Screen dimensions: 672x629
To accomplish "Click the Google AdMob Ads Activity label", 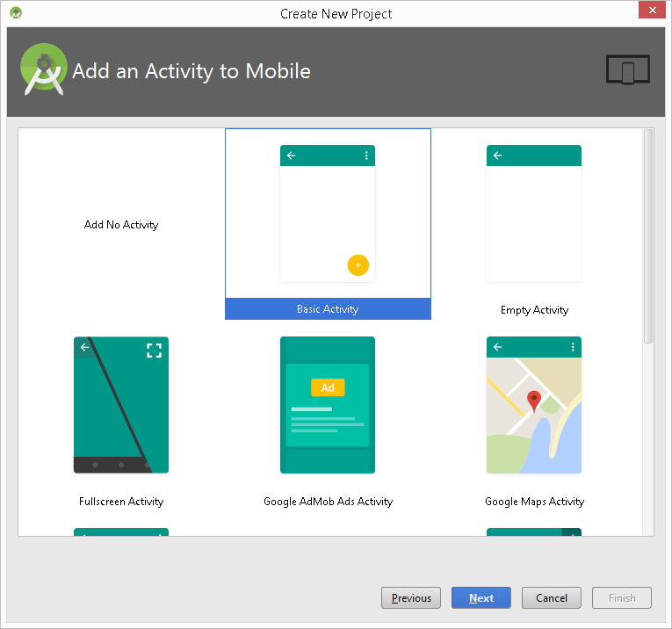I will (x=328, y=502).
